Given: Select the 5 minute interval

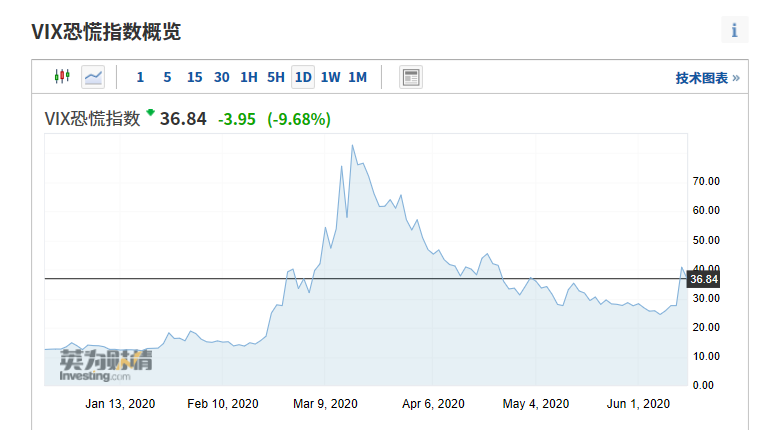Looking at the screenshot, I should click(x=167, y=77).
